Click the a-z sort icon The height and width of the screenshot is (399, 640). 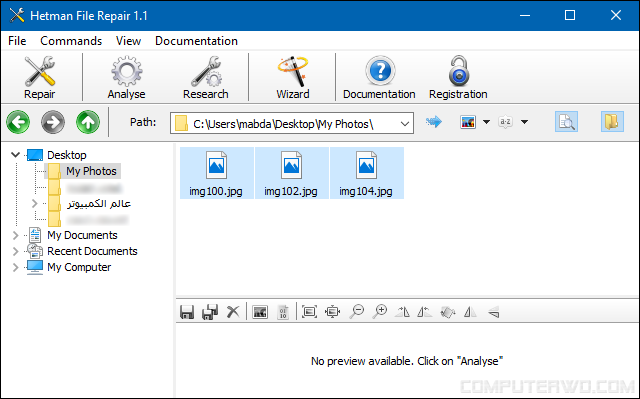click(505, 122)
